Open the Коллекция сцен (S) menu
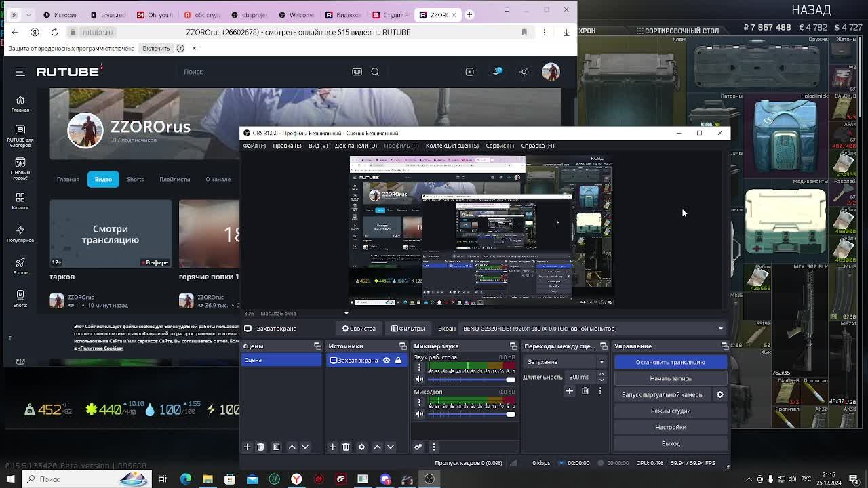Screen dimensions: 868x488 coord(452,146)
